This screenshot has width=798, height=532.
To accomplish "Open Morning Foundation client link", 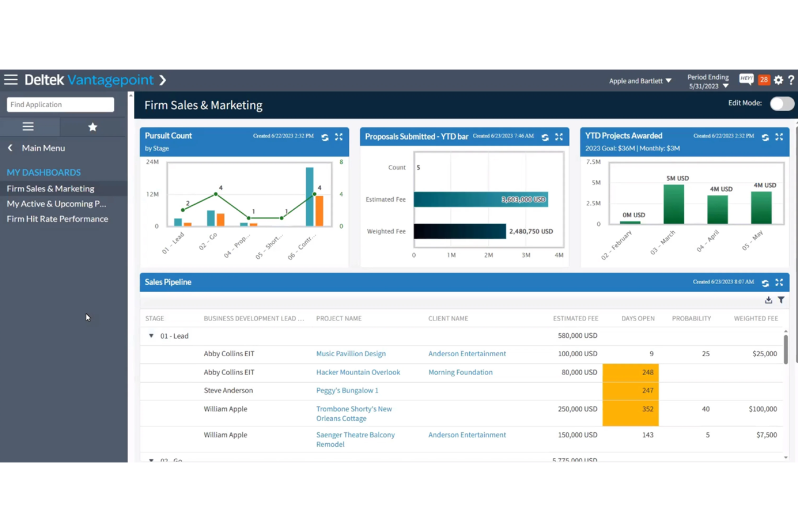I will pyautogui.click(x=460, y=372).
